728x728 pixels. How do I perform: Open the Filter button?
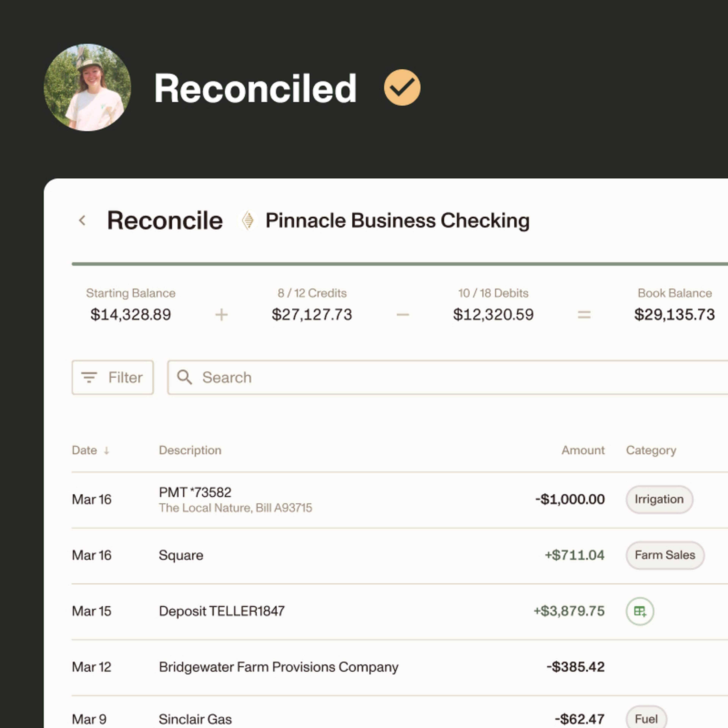tap(113, 377)
